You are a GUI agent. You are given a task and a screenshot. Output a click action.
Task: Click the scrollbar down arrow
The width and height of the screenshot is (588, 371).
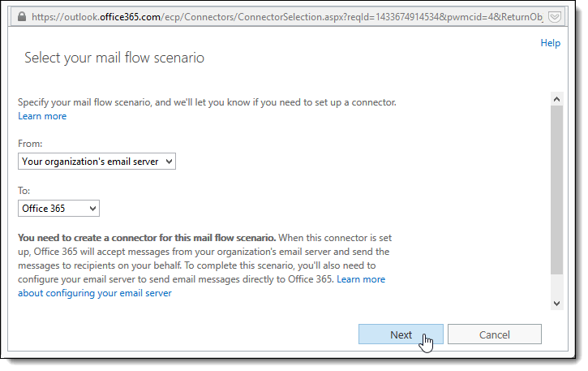(x=556, y=303)
